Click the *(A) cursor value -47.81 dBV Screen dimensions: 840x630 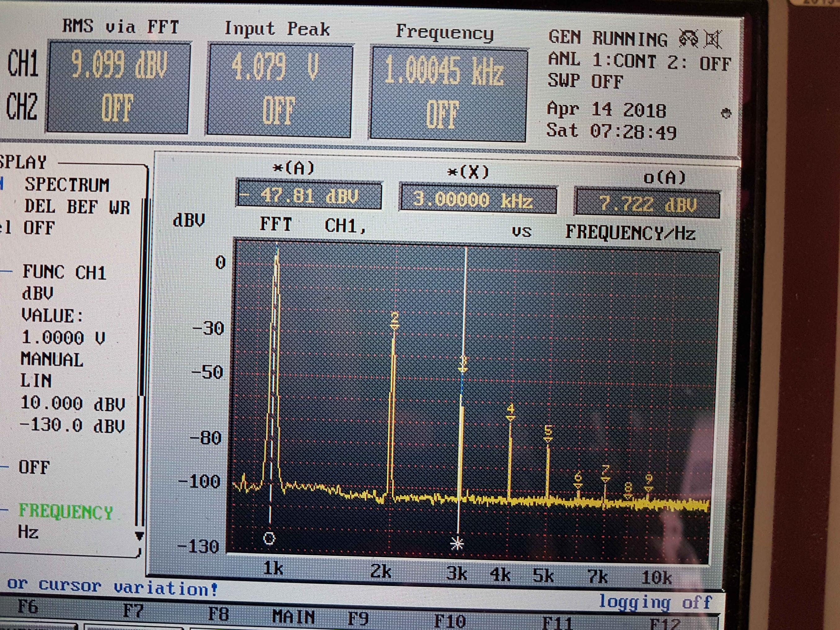(x=309, y=196)
